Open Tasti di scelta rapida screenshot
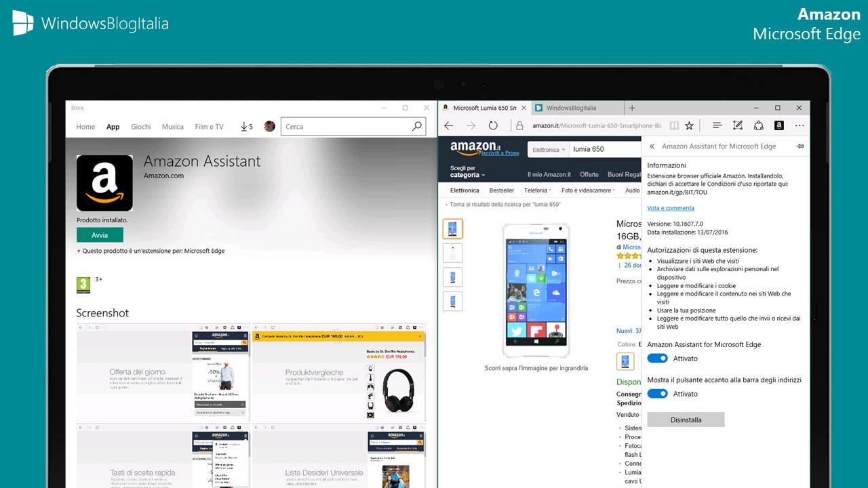Screen dimensions: 868x488 tap(163, 455)
